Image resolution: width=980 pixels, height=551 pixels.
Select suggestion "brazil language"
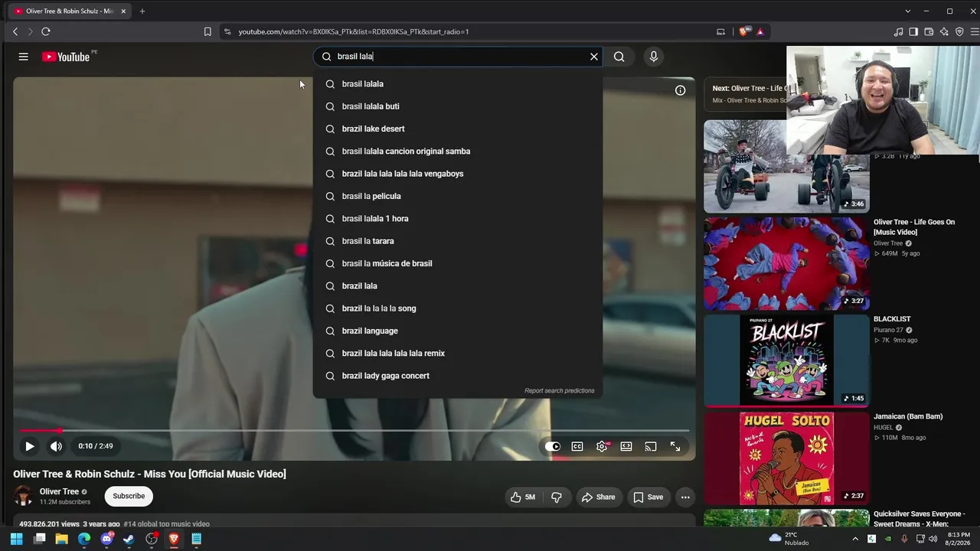(x=458, y=331)
